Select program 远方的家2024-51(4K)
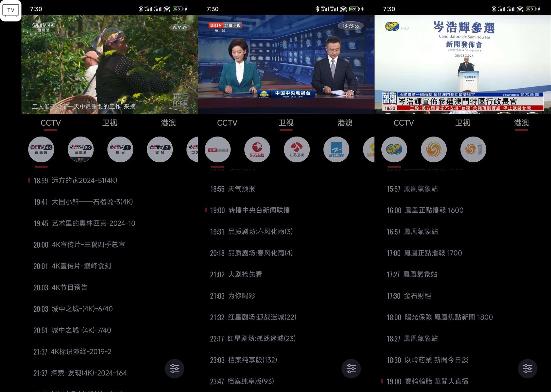This screenshot has height=392, width=551. (75, 180)
